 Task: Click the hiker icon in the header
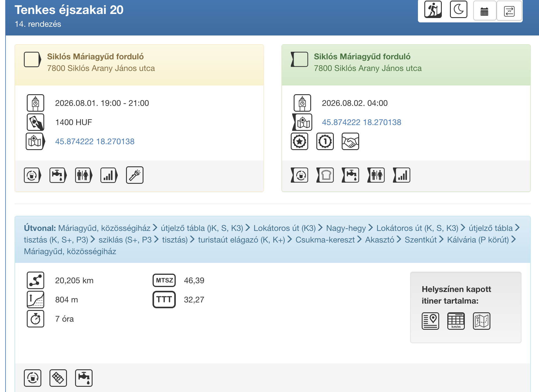click(433, 10)
